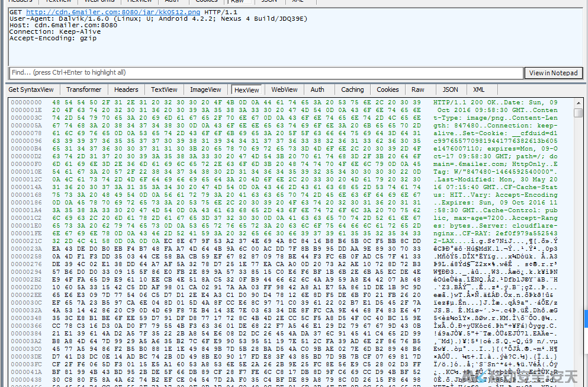Open the response Auth tab
The width and height of the screenshot is (588, 387).
tap(317, 89)
